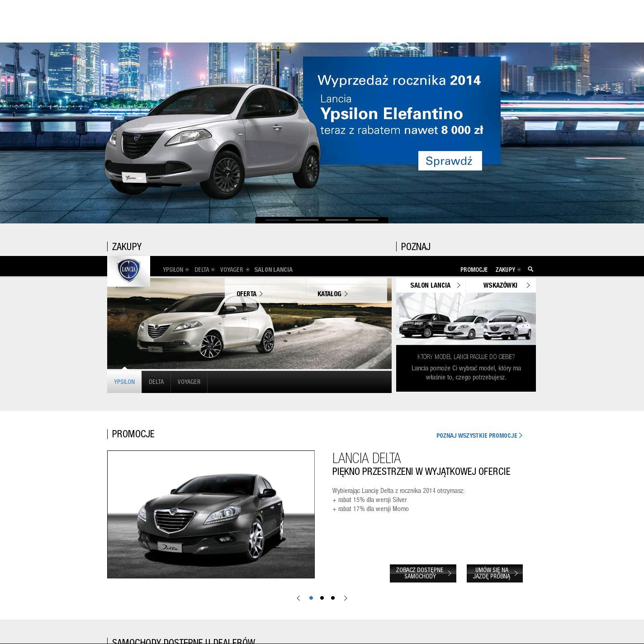Select the first promotion carousel dot
Viewport: 644px width, 644px height.
311,598
